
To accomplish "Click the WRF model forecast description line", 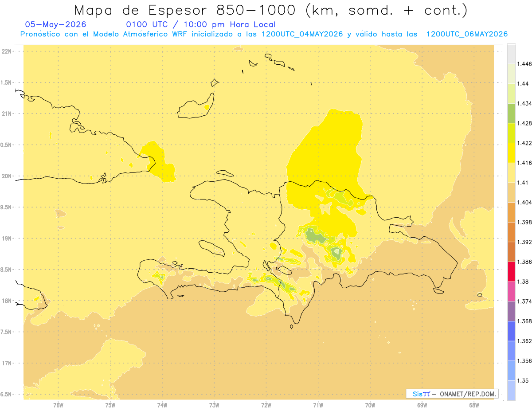I will pyautogui.click(x=264, y=34).
